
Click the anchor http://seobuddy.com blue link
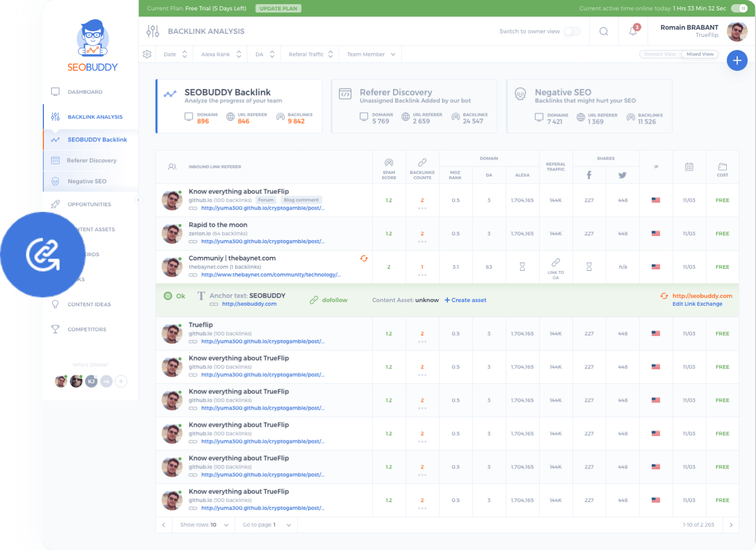tap(249, 304)
